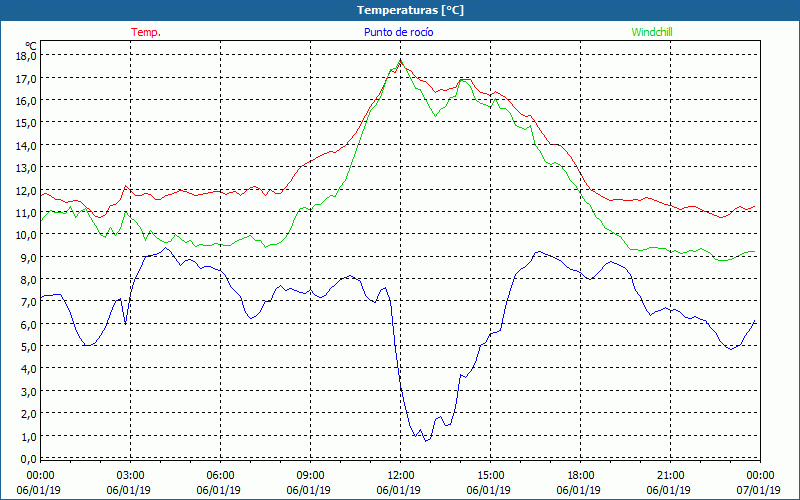Click the temperature peak at 12:00
This screenshot has height=500, width=800.
(401, 61)
